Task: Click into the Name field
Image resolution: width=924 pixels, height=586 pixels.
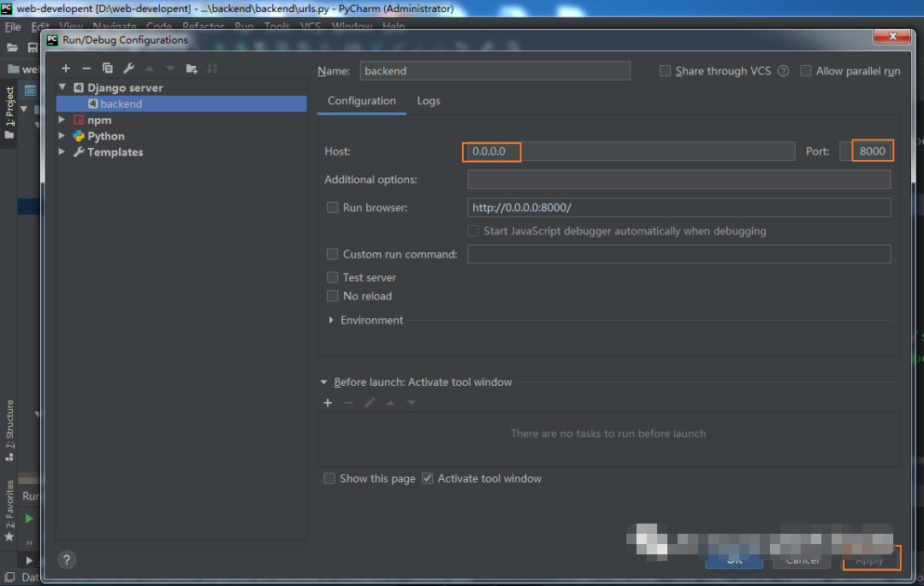Action: tap(495, 71)
